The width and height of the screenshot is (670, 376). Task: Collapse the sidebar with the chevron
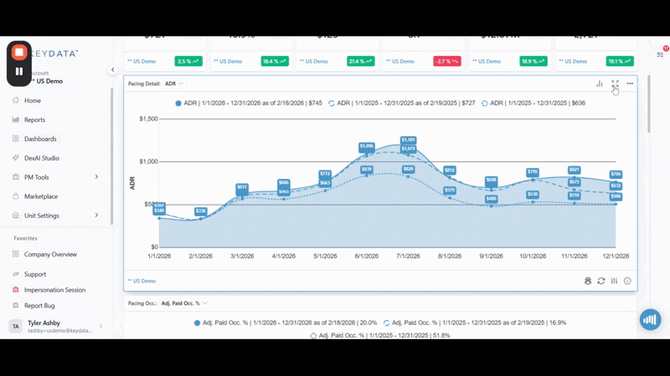tap(112, 70)
